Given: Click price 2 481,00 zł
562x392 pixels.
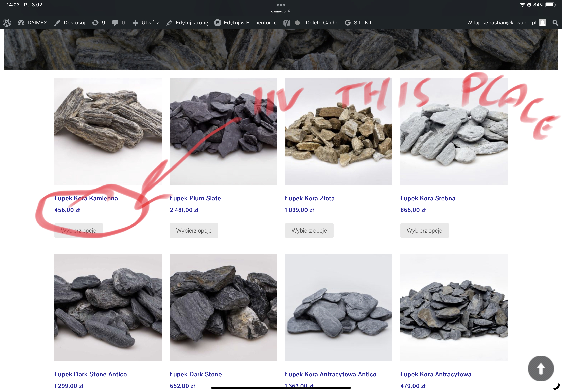Looking at the screenshot, I should pos(184,210).
